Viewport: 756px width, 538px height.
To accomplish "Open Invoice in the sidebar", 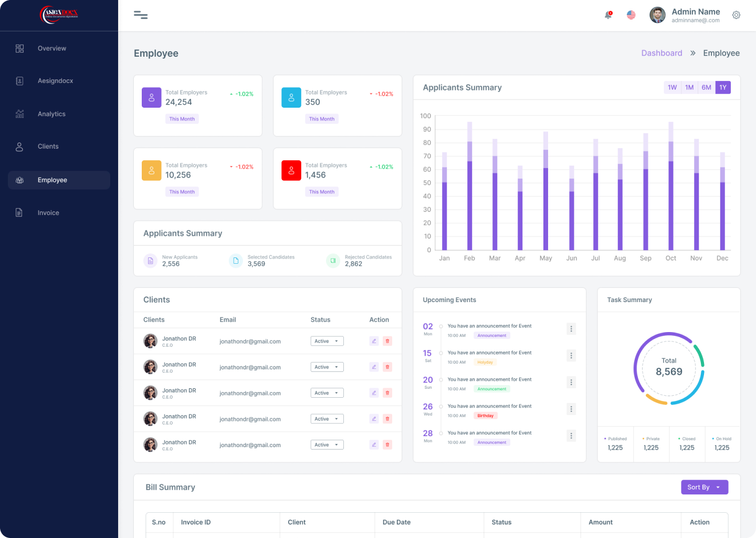I will 48,213.
